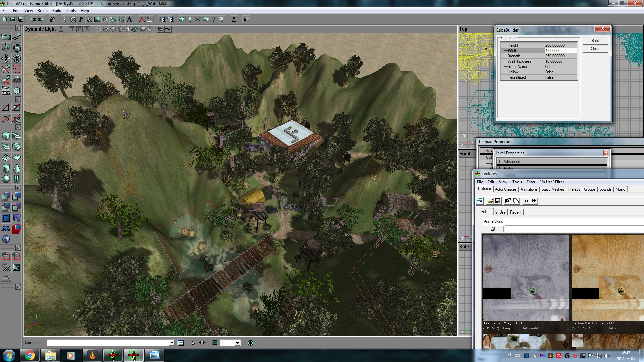The image size is (644, 362).
Task: Collapse the selection visibility group arrow
Action: click(18, 248)
